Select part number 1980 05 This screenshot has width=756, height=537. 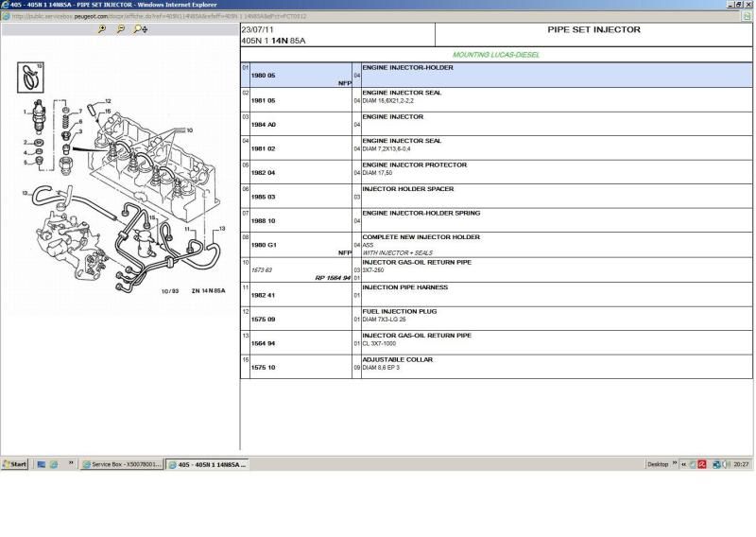(x=263, y=76)
